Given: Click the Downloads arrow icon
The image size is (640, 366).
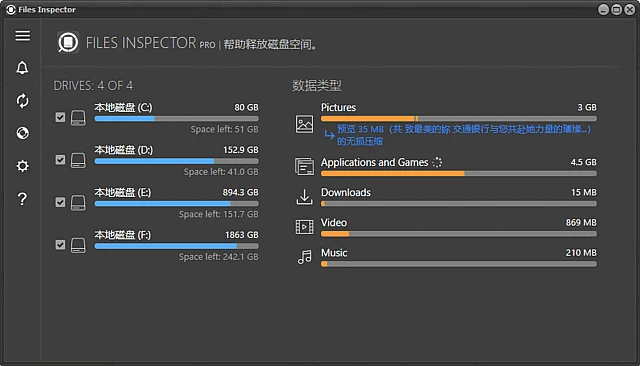Looking at the screenshot, I should (304, 197).
